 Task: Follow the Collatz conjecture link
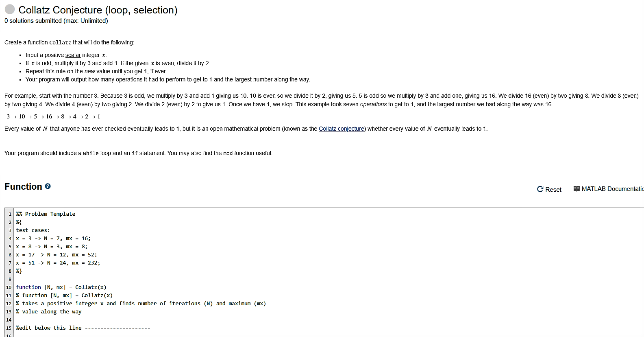[341, 129]
